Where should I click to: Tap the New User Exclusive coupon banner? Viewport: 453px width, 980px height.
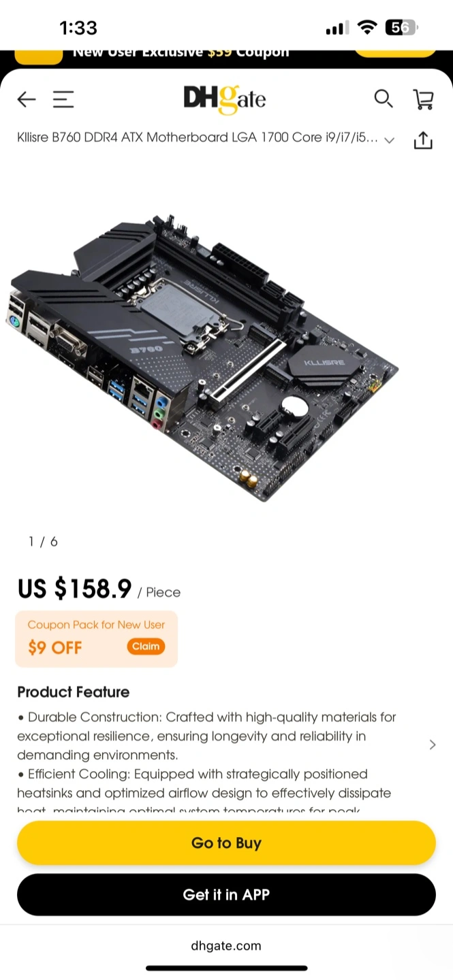click(x=181, y=52)
